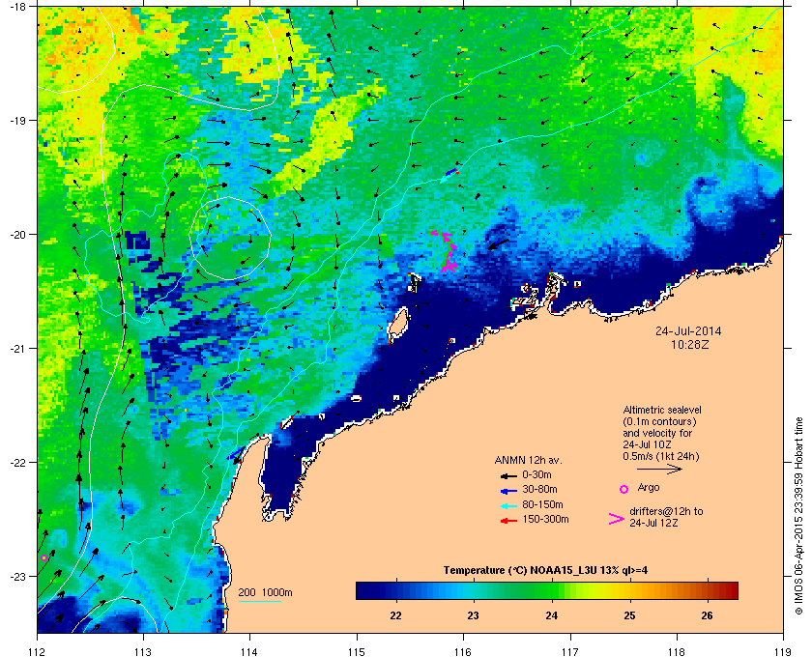Click the 'ANMN 12h av.' legend heading

pos(528,460)
